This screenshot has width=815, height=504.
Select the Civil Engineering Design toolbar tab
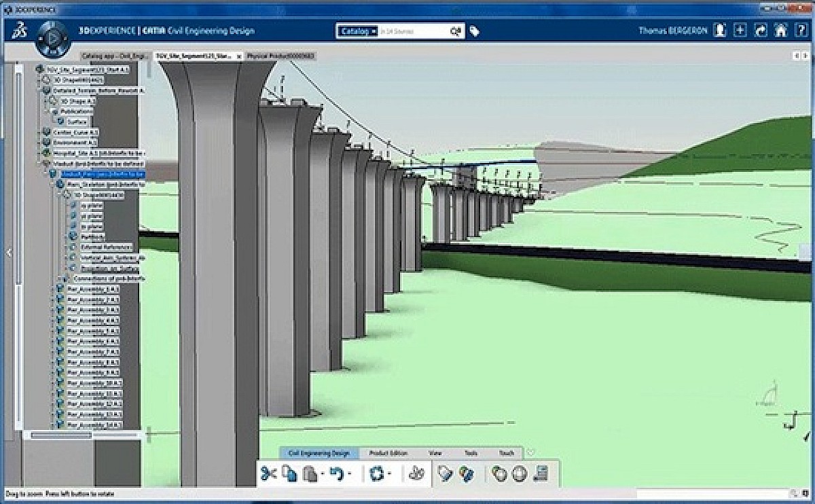(319, 453)
